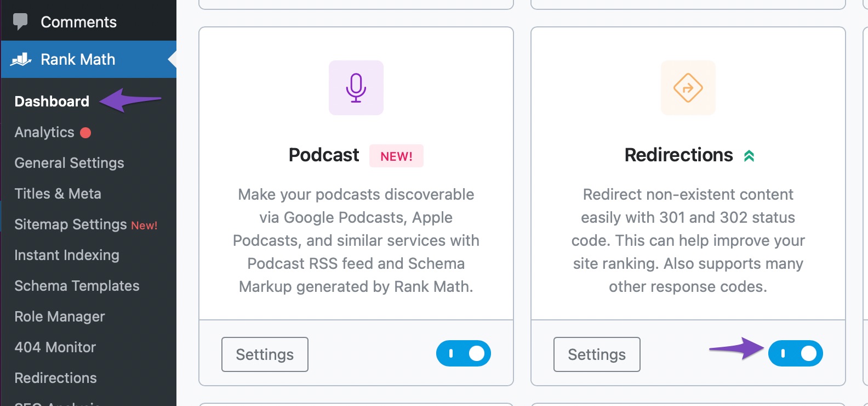Toggle off the Podcast module switch
868x406 pixels.
click(x=464, y=353)
